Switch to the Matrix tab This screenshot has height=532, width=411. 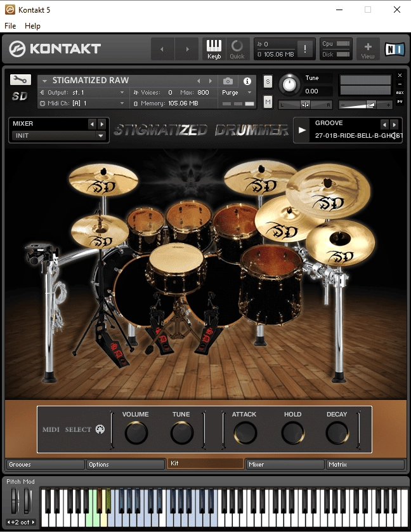(x=365, y=465)
